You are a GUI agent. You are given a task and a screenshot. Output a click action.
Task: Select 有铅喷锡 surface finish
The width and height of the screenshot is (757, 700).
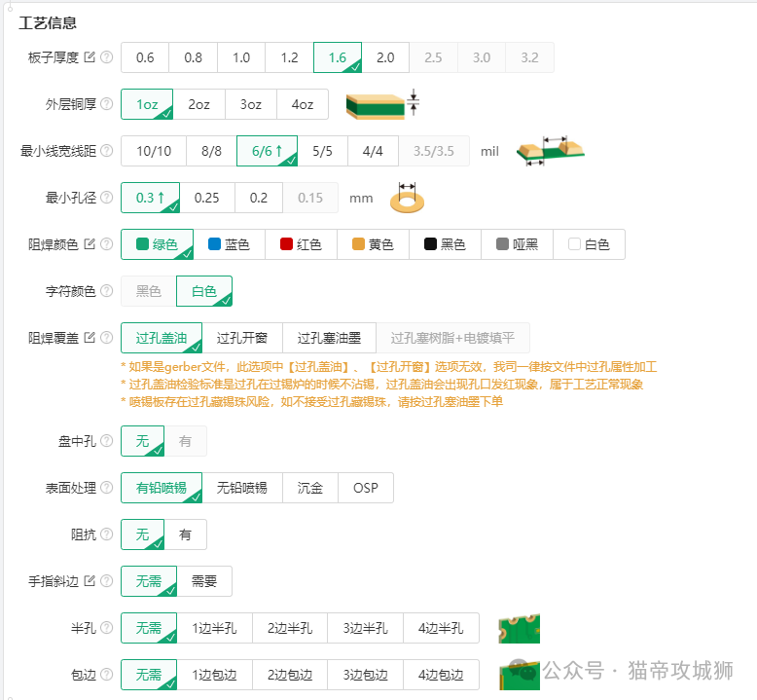coord(162,488)
